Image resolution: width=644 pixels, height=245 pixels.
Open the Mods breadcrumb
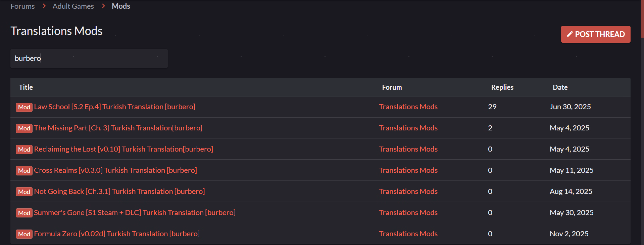[x=121, y=6]
